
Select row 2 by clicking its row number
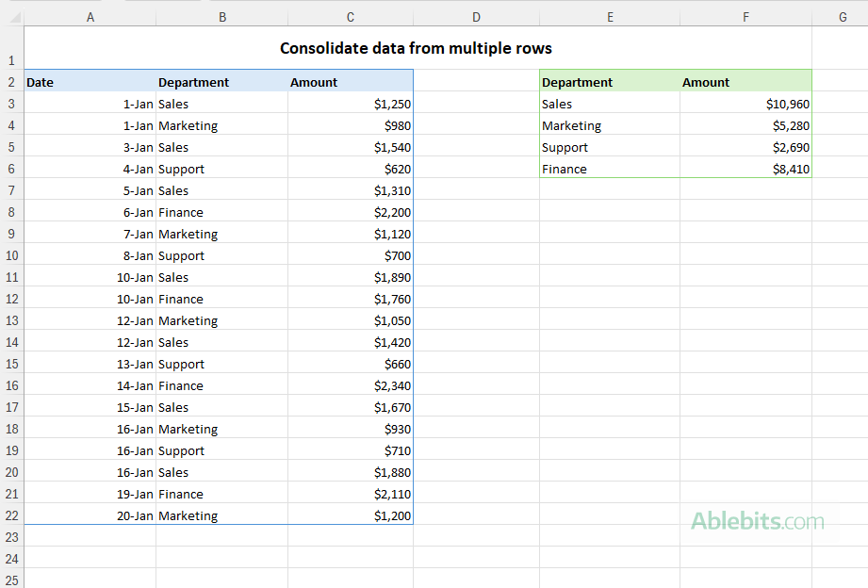point(11,82)
